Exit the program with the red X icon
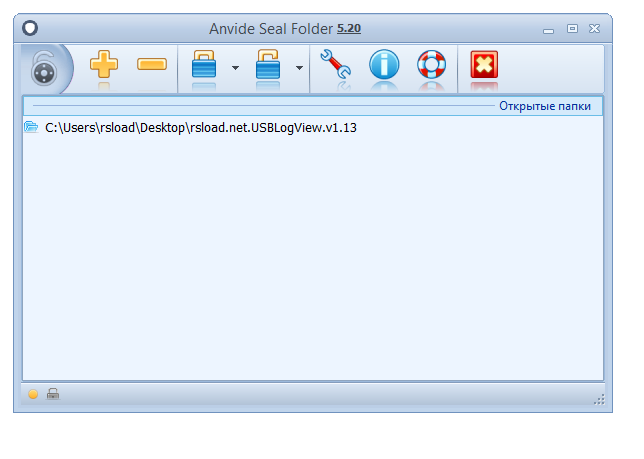 (x=484, y=64)
